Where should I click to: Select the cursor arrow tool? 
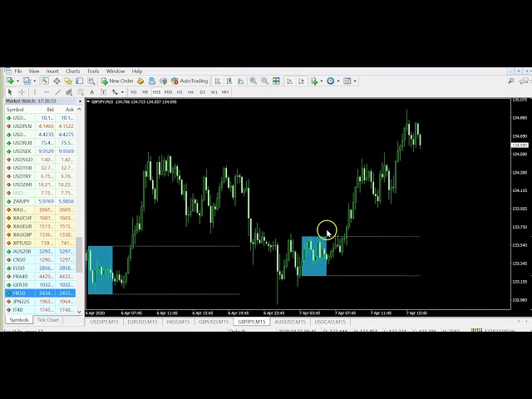[9, 92]
